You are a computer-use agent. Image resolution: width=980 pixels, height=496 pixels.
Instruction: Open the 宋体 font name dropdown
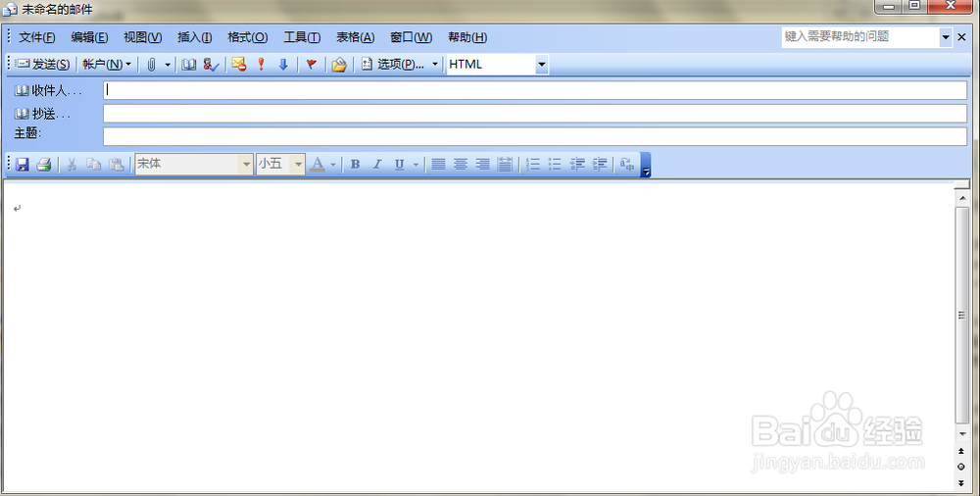pyautogui.click(x=246, y=165)
